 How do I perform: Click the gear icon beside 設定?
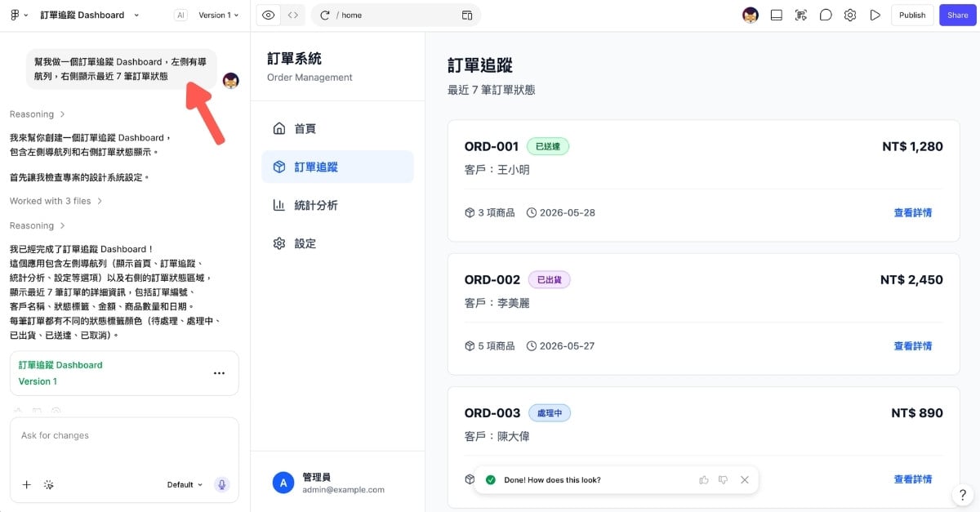279,243
